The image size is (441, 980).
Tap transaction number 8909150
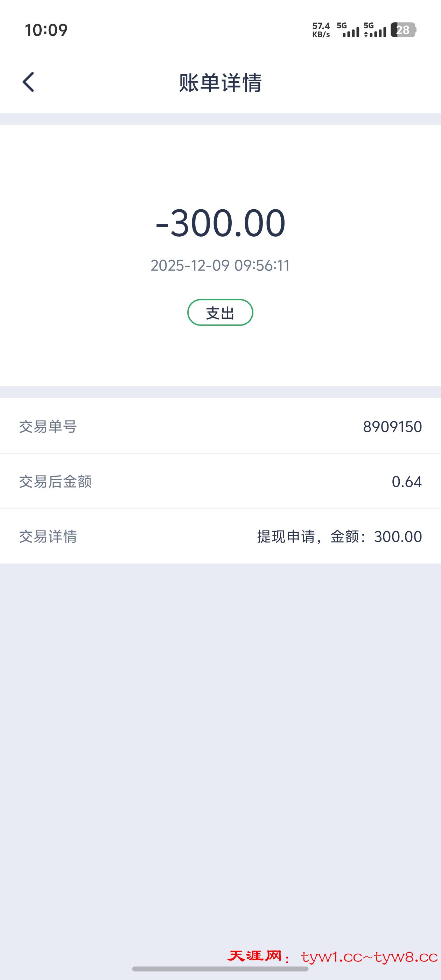click(392, 426)
